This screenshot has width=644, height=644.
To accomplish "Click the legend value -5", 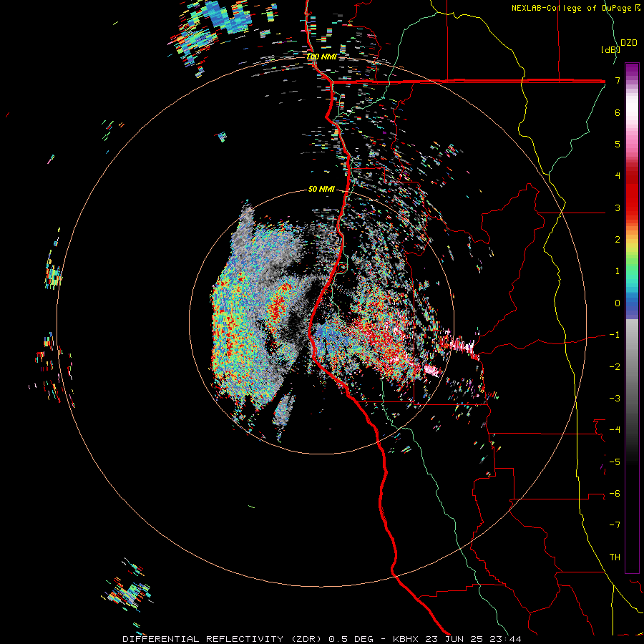I will click(615, 462).
